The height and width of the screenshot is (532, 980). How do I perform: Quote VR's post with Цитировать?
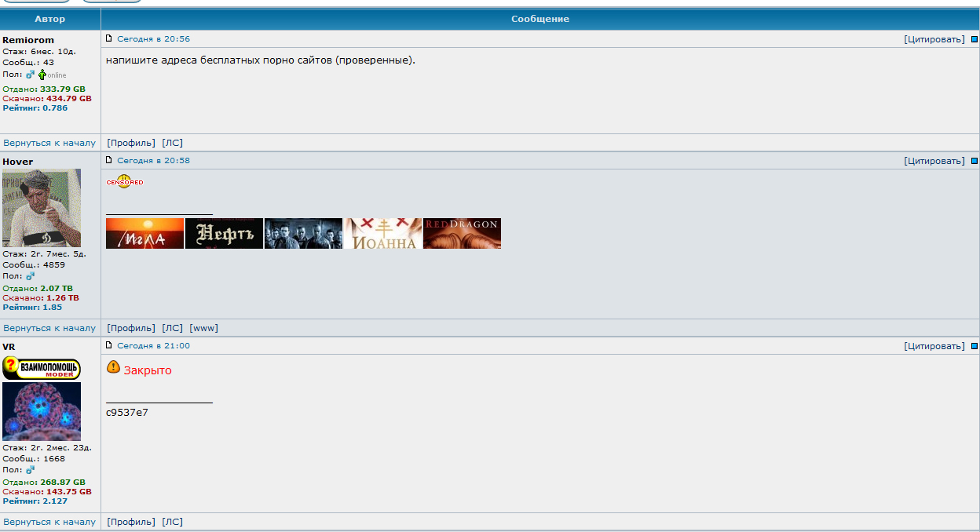(x=934, y=346)
